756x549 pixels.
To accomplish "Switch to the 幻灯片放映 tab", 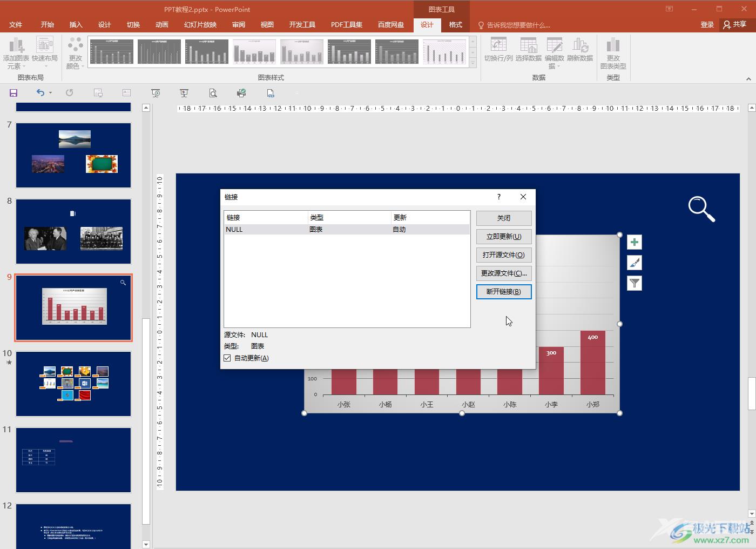I will click(200, 25).
